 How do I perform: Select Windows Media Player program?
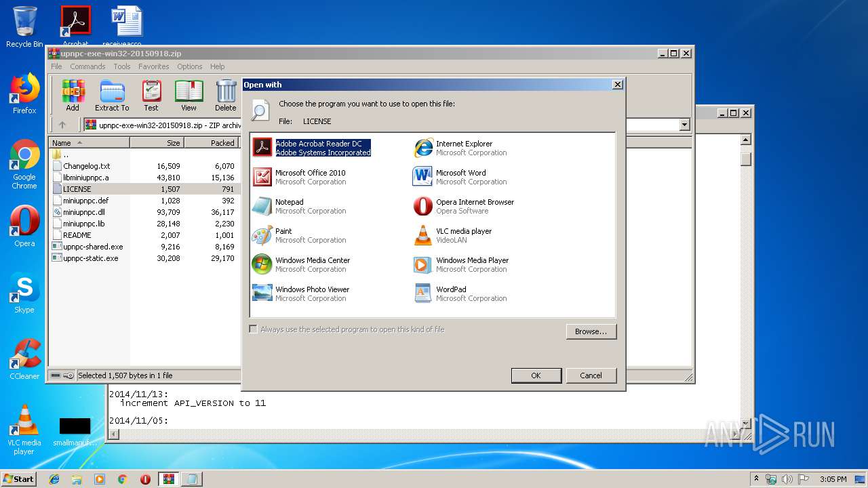pos(461,264)
